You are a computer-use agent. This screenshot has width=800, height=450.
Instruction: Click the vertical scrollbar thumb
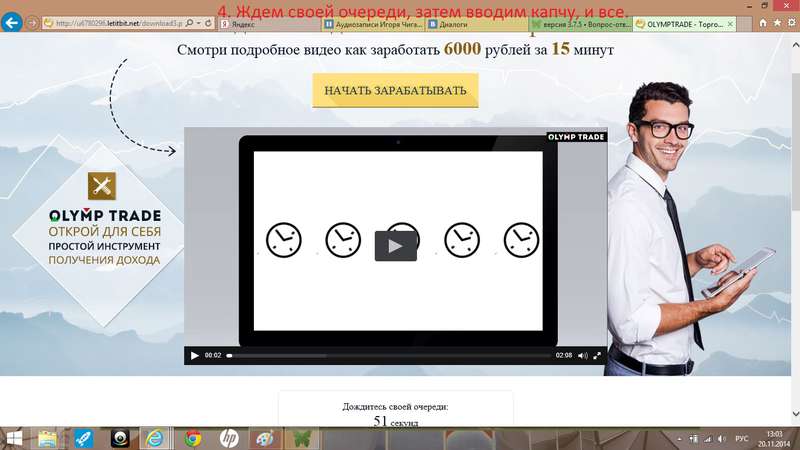[795, 141]
